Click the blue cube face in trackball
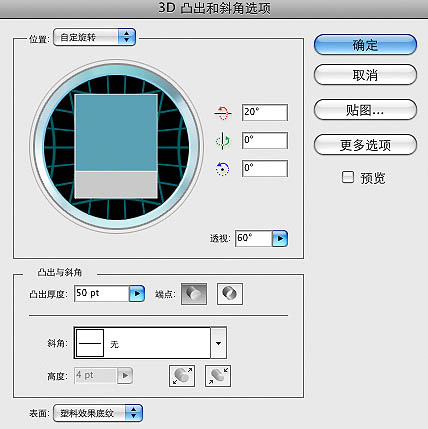 coord(116,133)
